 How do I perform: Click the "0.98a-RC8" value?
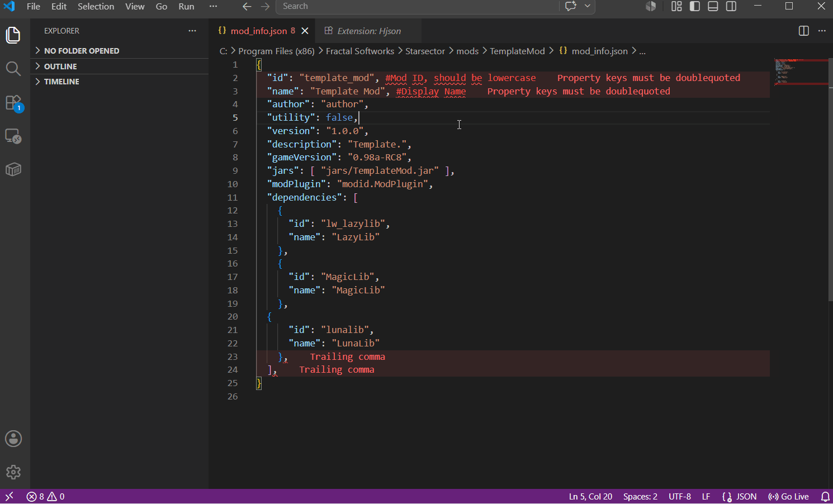click(377, 157)
